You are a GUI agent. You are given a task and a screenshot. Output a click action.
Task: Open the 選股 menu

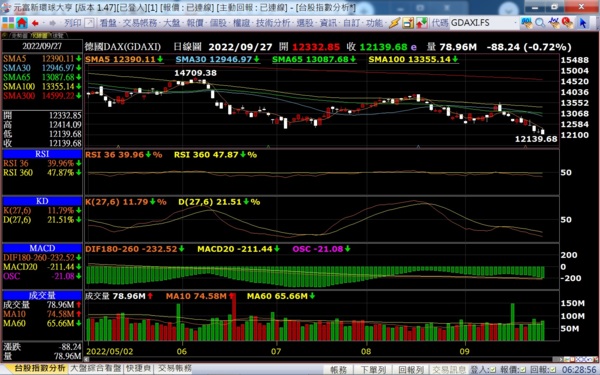pyautogui.click(x=305, y=23)
